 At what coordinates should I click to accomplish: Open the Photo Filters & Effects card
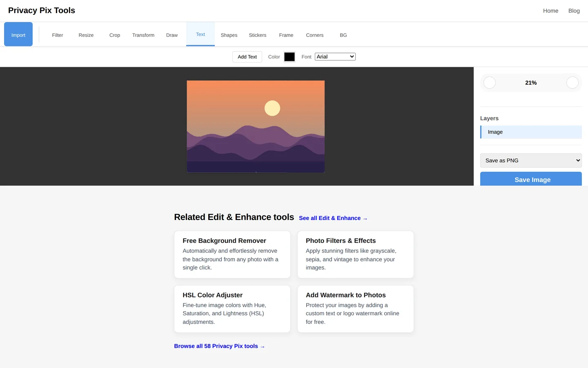pos(356,255)
